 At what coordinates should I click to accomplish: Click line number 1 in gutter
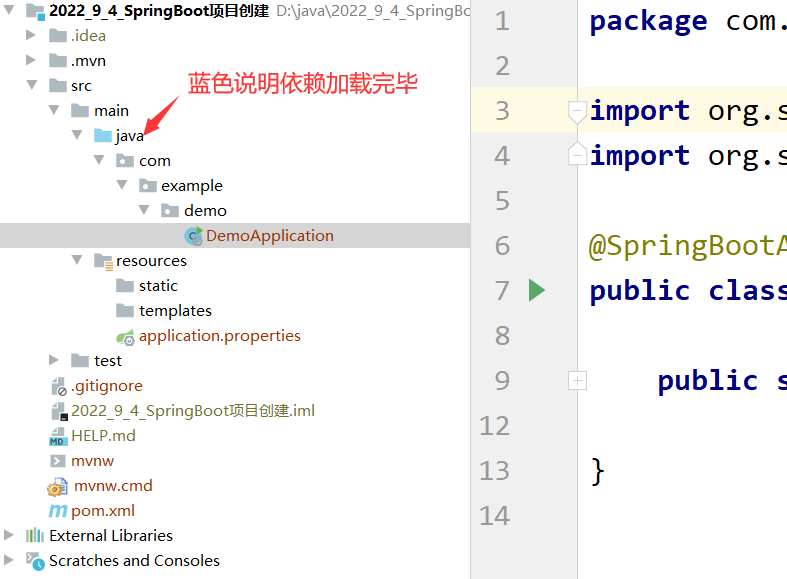(502, 21)
